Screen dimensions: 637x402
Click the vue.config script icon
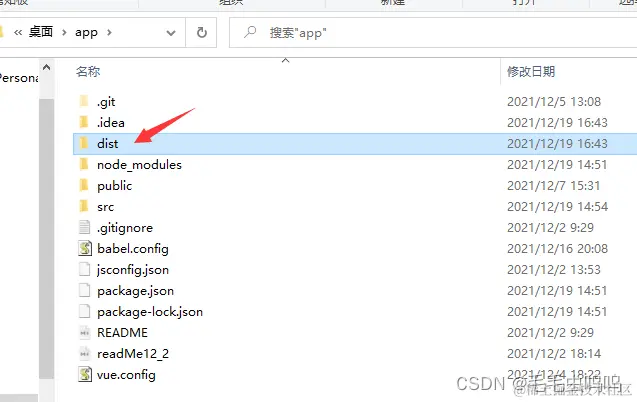(84, 374)
